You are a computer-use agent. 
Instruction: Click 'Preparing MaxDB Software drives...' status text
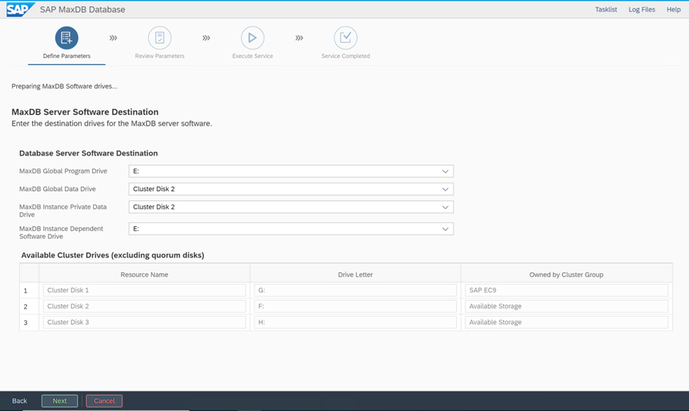[64, 86]
